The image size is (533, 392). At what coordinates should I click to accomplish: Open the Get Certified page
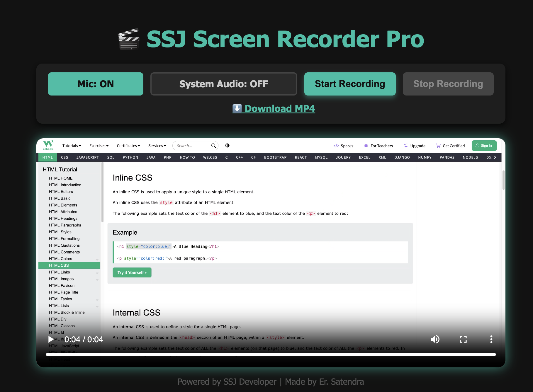[x=450, y=146]
